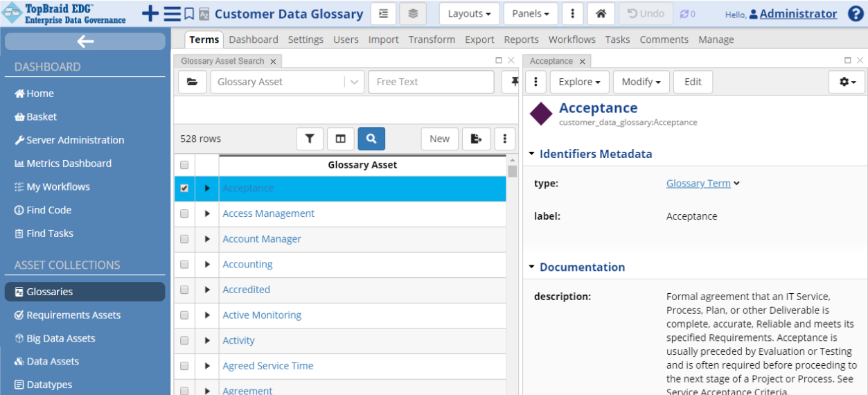Click the blue search magnifier button
This screenshot has height=395, width=868.
tap(371, 139)
